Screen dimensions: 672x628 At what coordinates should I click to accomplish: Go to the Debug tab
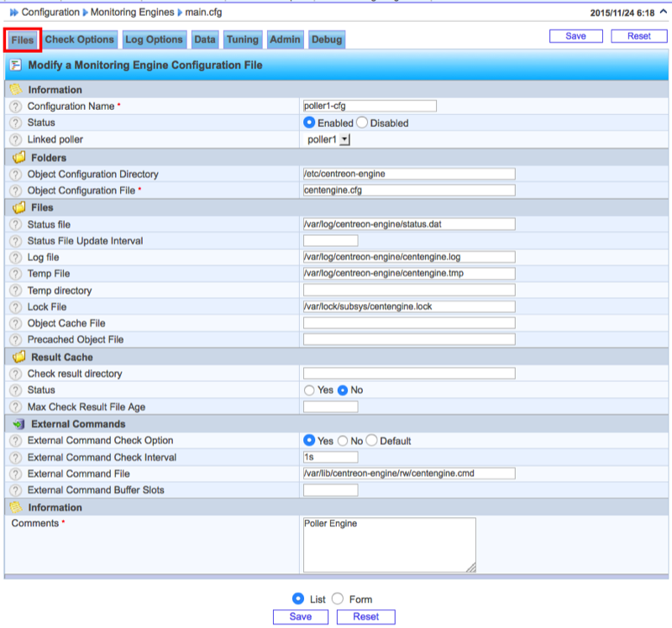[326, 39]
